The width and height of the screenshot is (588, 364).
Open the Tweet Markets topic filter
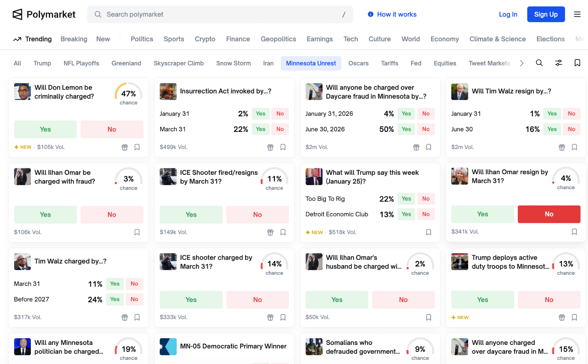coord(489,63)
